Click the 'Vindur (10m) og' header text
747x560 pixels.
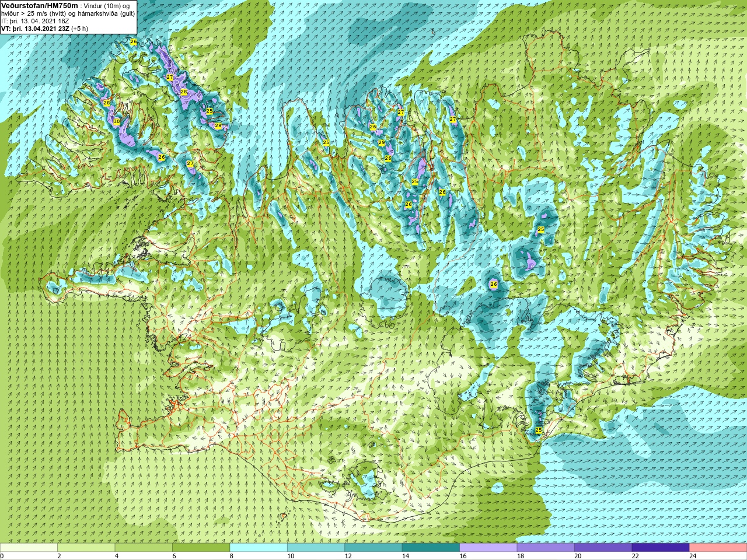click(x=107, y=6)
